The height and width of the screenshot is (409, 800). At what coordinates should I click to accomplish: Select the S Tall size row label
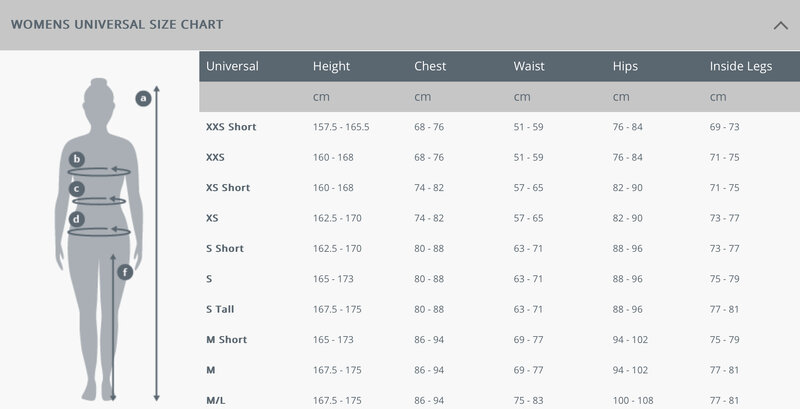click(220, 309)
